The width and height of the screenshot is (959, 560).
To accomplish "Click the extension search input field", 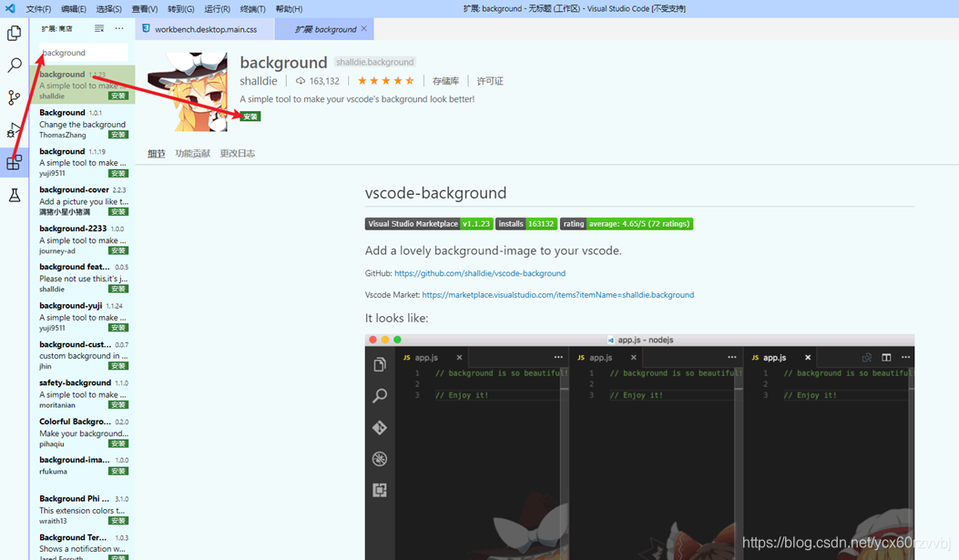I will point(84,53).
